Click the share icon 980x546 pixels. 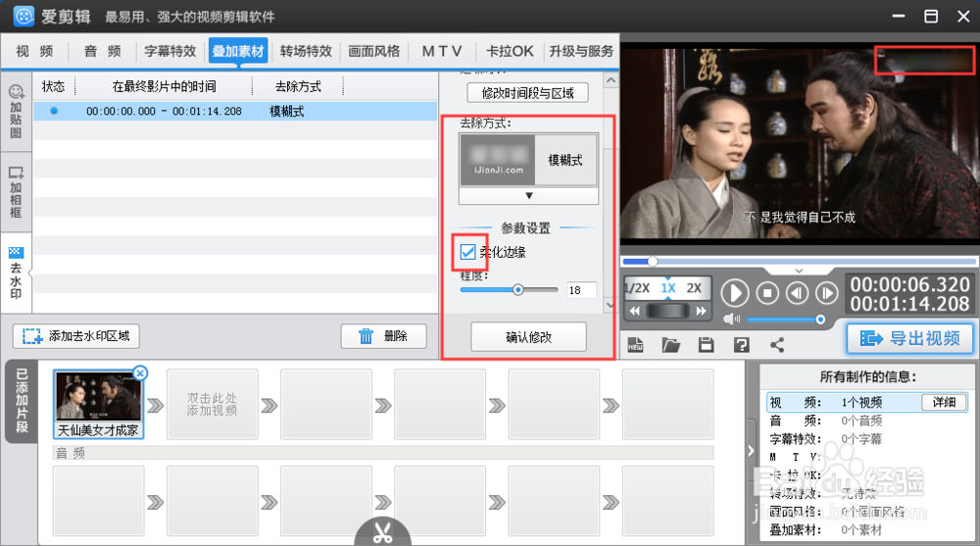[777, 345]
